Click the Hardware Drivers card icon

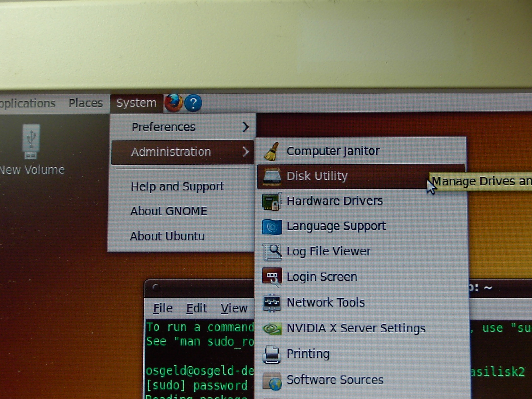(272, 201)
